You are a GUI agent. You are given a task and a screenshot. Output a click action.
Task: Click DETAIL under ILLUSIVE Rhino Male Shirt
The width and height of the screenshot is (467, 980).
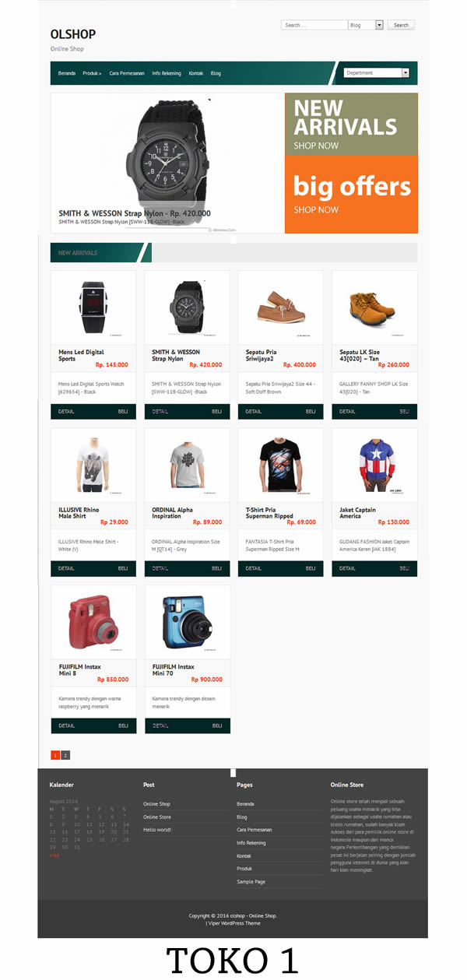pyautogui.click(x=66, y=568)
